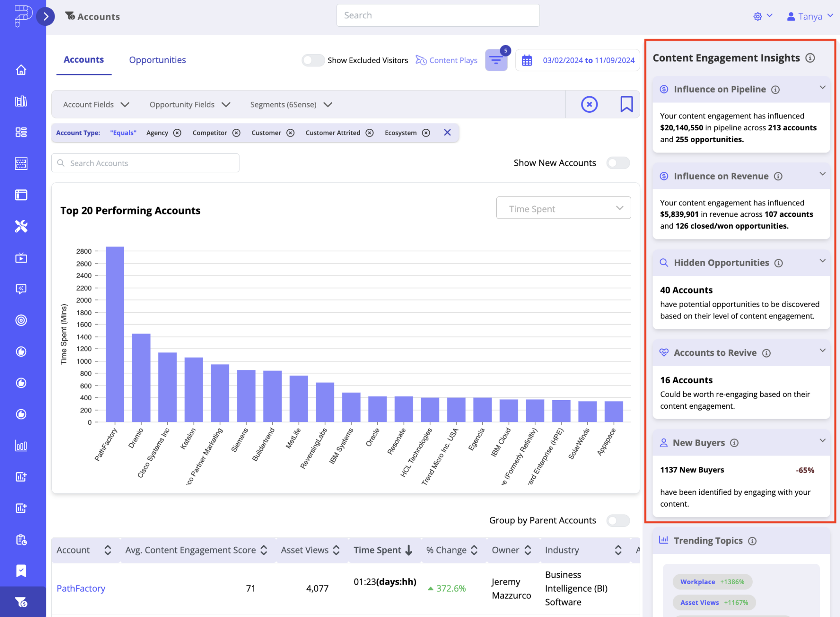This screenshot has width=840, height=617.
Task: Open the video player icon in sidebar
Action: pos(21,258)
